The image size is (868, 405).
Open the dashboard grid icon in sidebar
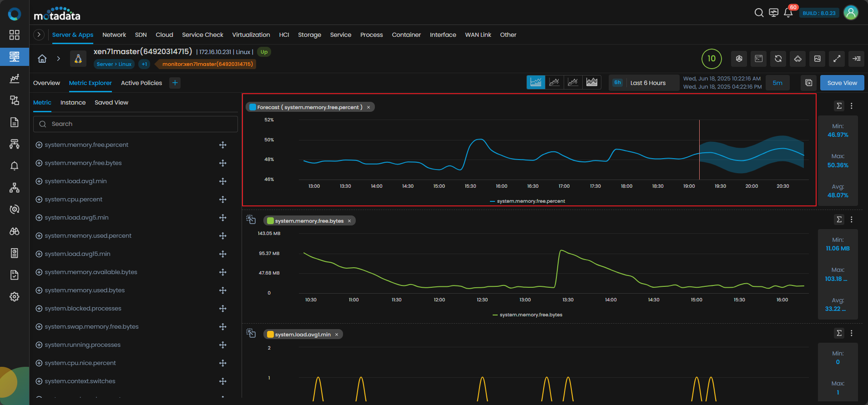point(15,35)
